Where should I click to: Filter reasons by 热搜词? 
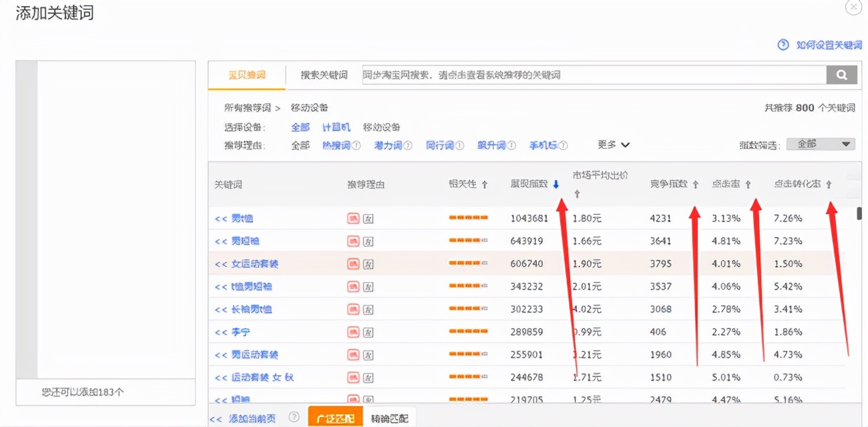pos(337,145)
